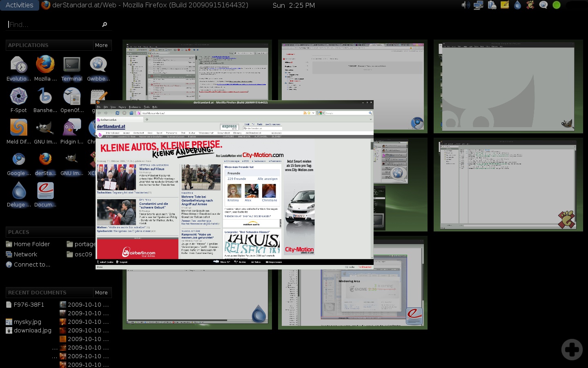Viewport: 588px width, 368px height.
Task: Open the Network place
Action: point(22,254)
